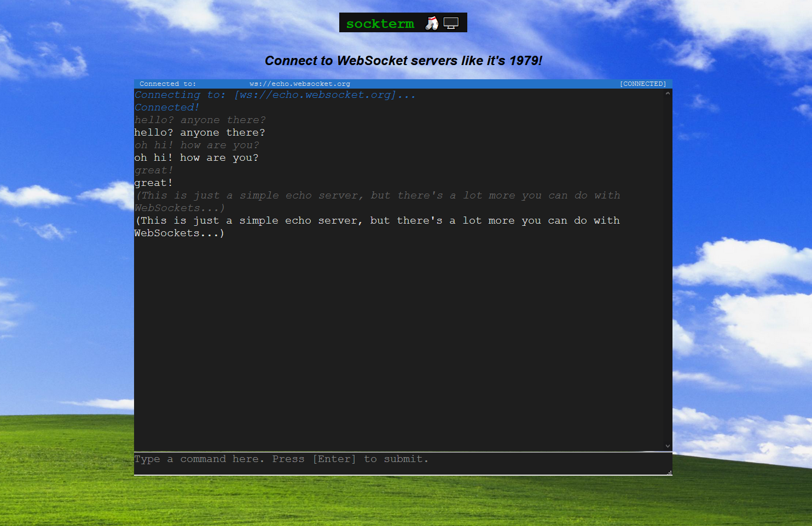Screen dimensions: 812x526
Task: Click the [CONNECTED] status label
Action: pyautogui.click(x=643, y=84)
